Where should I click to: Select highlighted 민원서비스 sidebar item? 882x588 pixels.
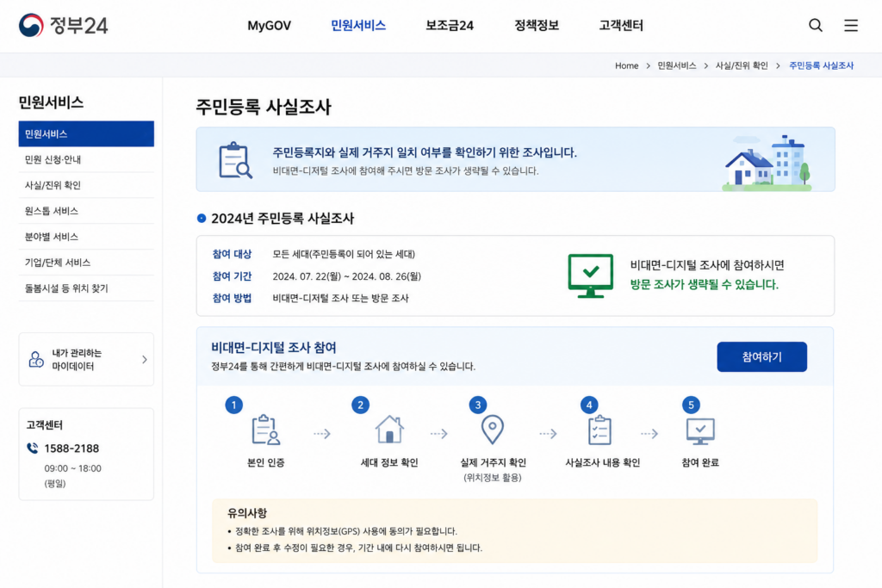point(86,133)
